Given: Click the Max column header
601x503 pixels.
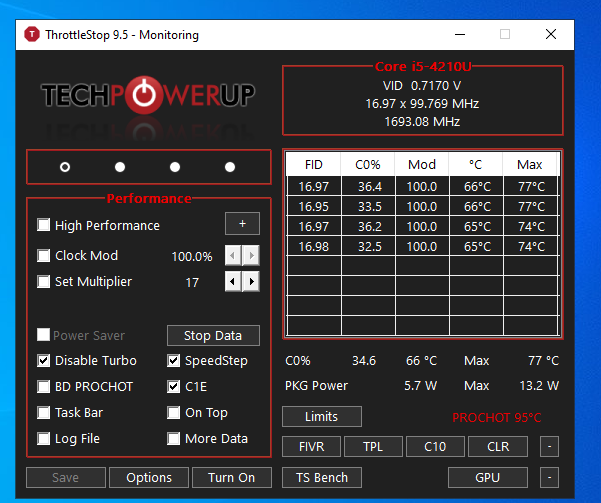Looking at the screenshot, I should (530, 164).
